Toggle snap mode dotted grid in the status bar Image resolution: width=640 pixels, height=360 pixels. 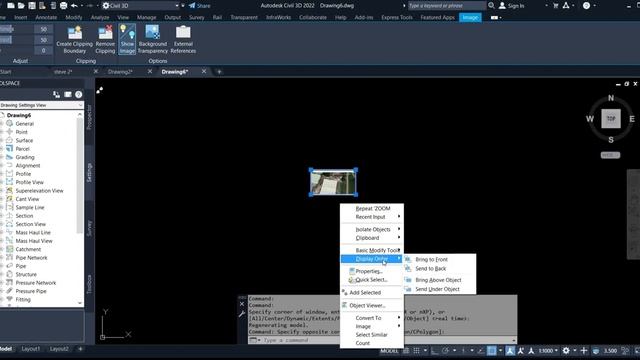(416, 351)
